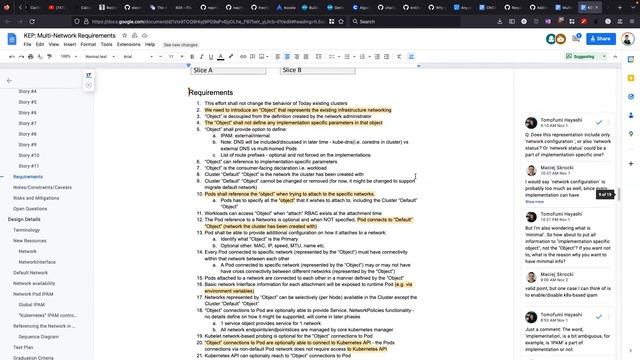Open the Edit menu

tap(40, 44)
